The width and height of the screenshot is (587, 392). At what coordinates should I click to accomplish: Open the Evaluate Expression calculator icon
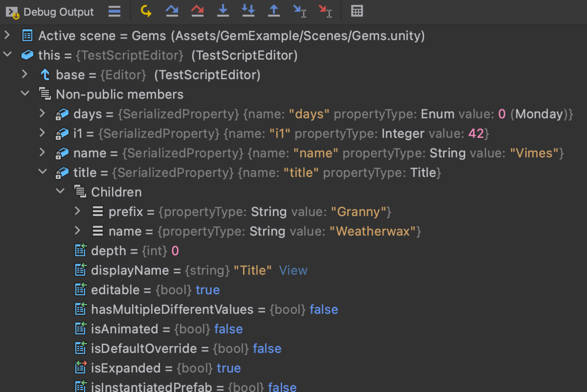coord(357,11)
